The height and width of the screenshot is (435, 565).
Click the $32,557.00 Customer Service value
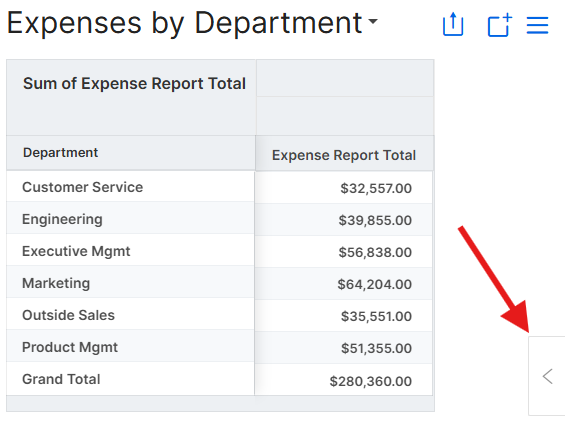pos(376,188)
